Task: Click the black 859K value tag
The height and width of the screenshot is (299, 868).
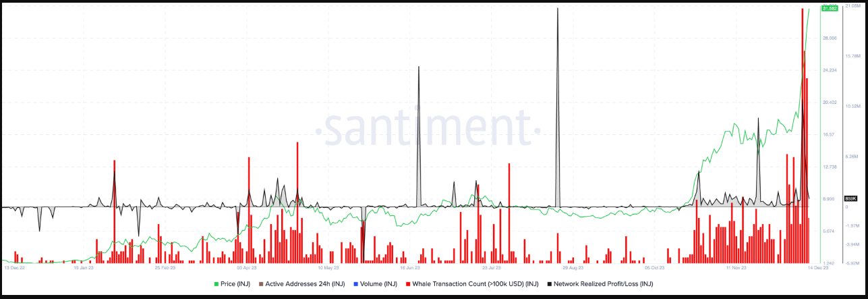Action: click(850, 198)
